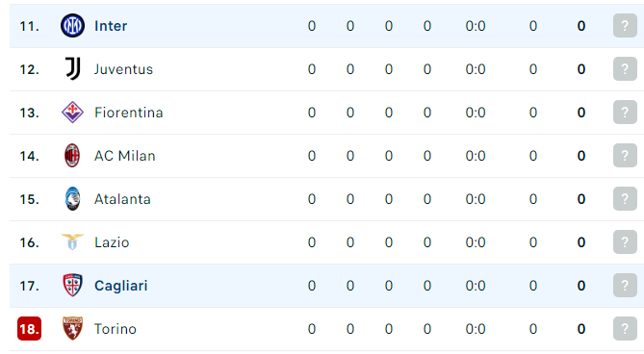Open the Inter team page link
Viewport: 644px width, 354px height.
[111, 26]
